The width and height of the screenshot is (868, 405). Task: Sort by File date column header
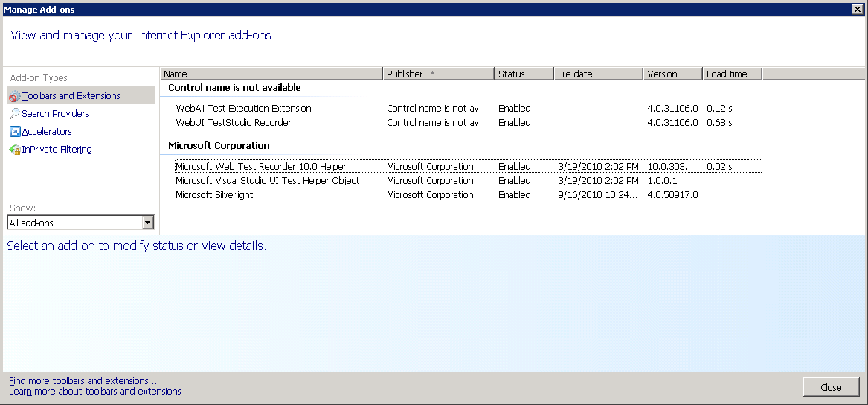[x=599, y=74]
